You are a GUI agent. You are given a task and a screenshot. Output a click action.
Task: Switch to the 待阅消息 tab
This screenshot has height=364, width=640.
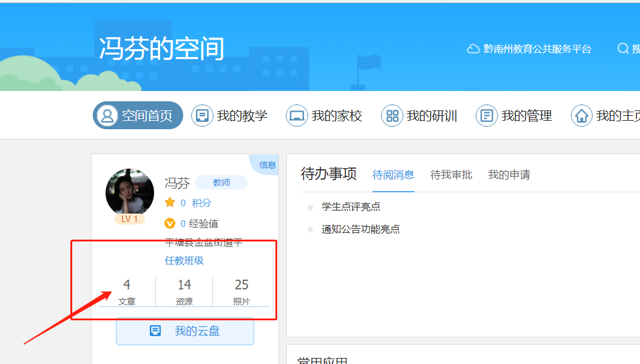(393, 175)
